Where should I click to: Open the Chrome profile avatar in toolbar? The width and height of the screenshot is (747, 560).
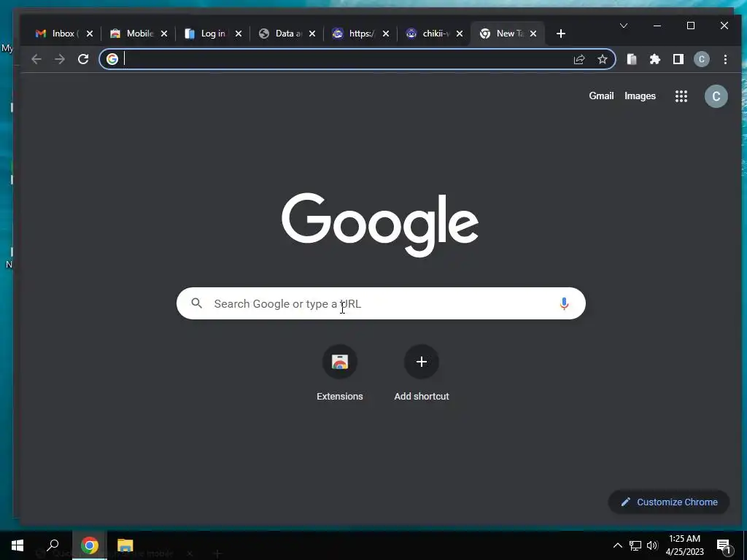click(702, 59)
